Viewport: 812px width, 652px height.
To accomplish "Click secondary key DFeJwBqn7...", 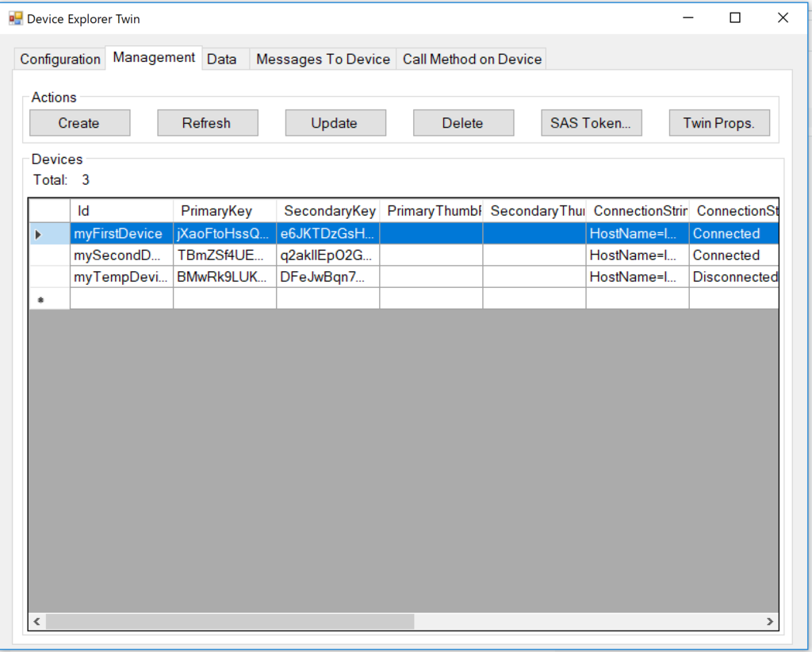I will [x=327, y=277].
